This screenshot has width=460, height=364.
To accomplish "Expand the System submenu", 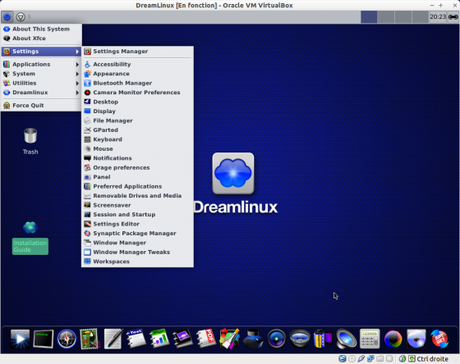I will click(x=41, y=74).
